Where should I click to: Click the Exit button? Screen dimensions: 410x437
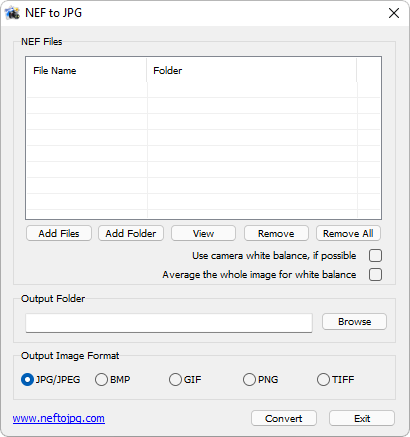[362, 418]
